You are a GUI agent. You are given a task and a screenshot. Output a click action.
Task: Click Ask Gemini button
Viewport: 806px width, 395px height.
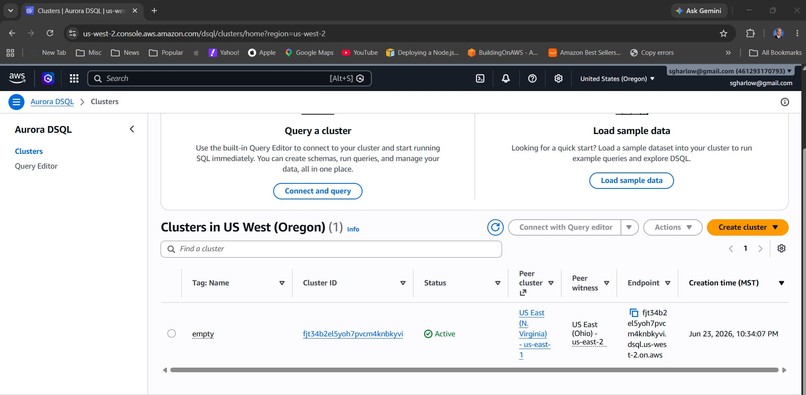[699, 11]
